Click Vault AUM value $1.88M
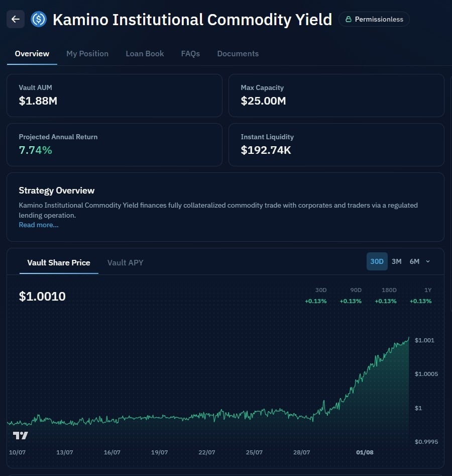 (x=38, y=101)
